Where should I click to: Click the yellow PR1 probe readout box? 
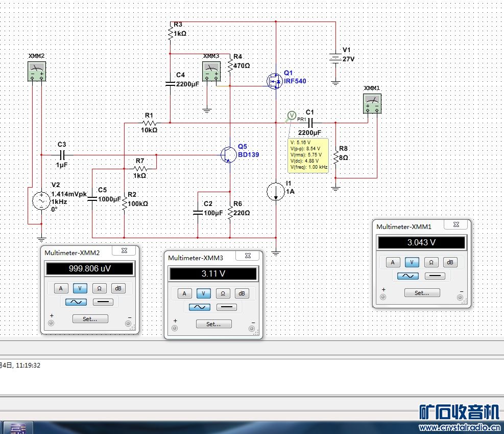[308, 155]
